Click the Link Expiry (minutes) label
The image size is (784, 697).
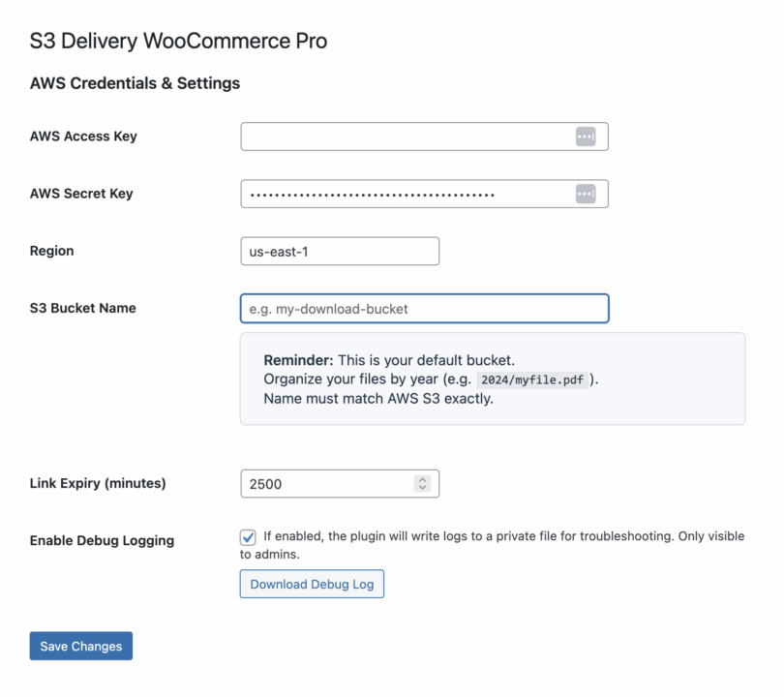(x=98, y=482)
